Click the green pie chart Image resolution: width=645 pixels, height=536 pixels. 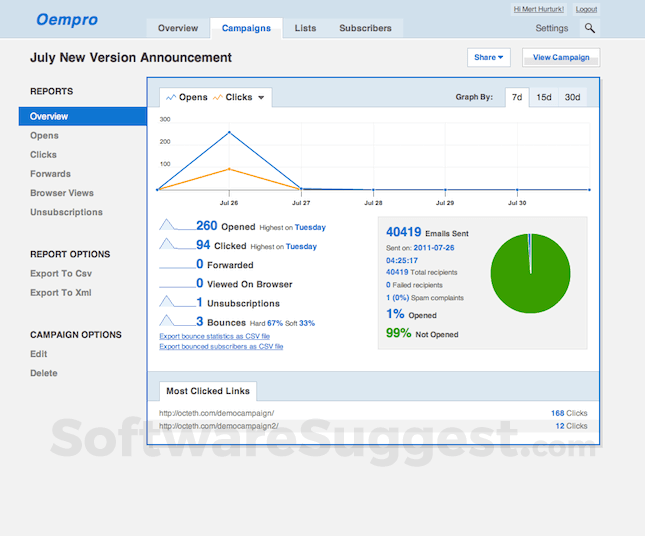[530, 273]
